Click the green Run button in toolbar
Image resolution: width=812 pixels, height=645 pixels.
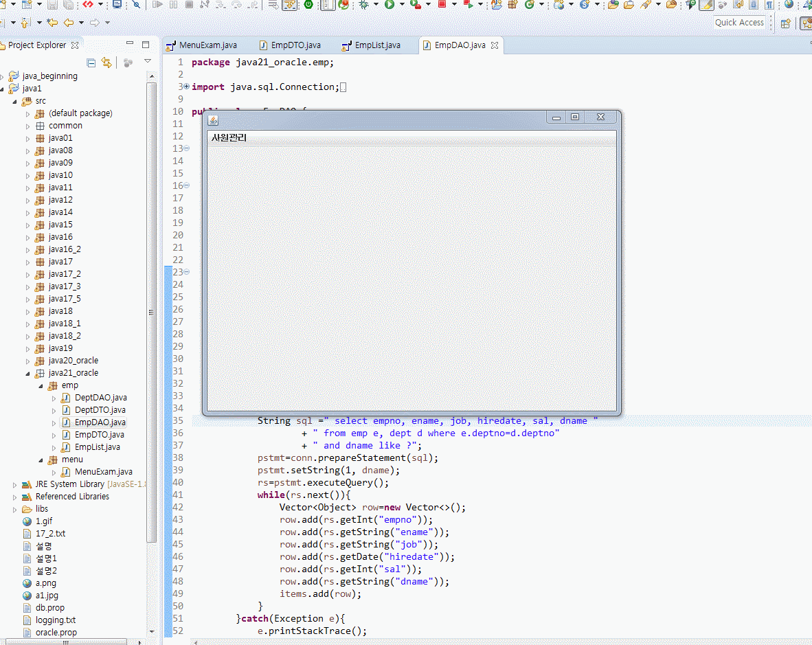pos(390,4)
